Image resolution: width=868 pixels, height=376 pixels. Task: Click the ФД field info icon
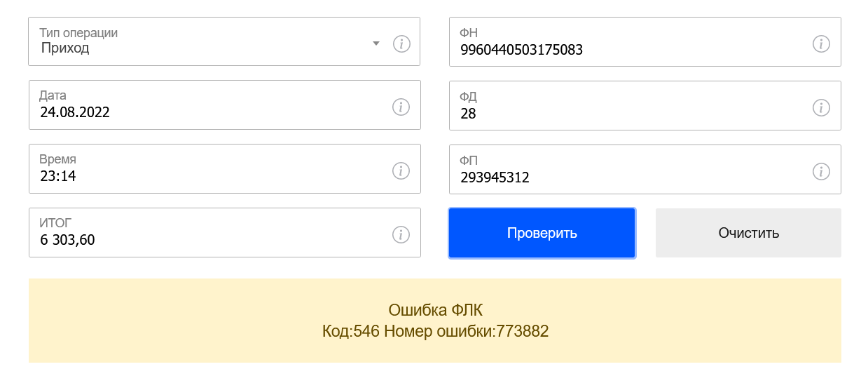[x=821, y=107]
